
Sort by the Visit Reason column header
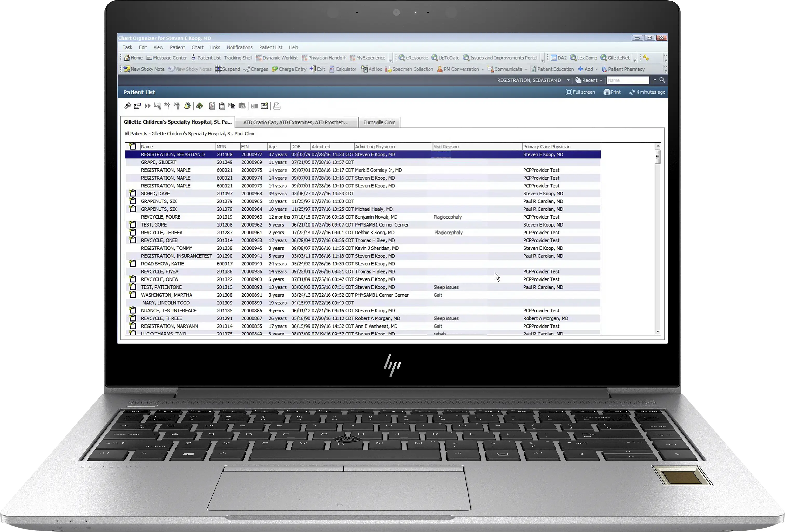click(477, 147)
